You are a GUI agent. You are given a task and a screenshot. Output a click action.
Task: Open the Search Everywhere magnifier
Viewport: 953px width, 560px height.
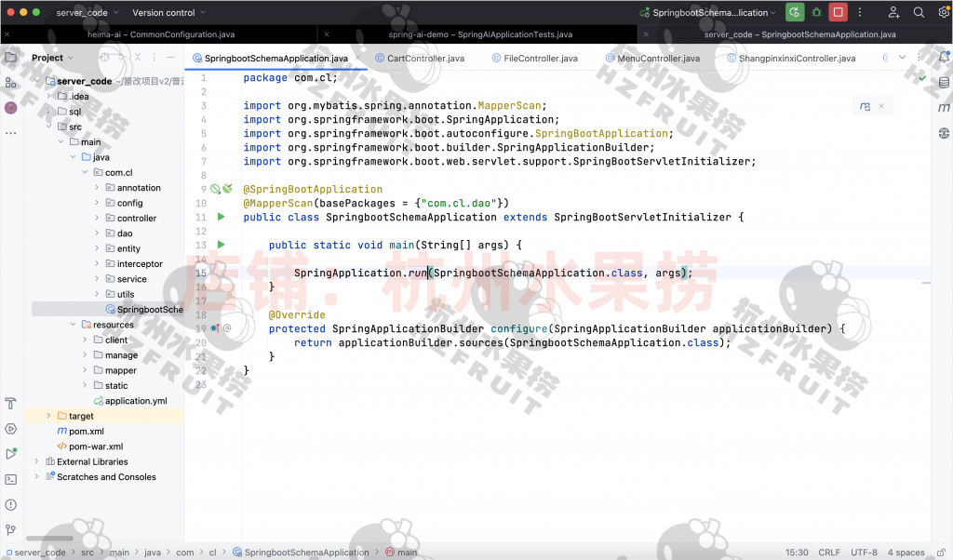pyautogui.click(x=919, y=13)
